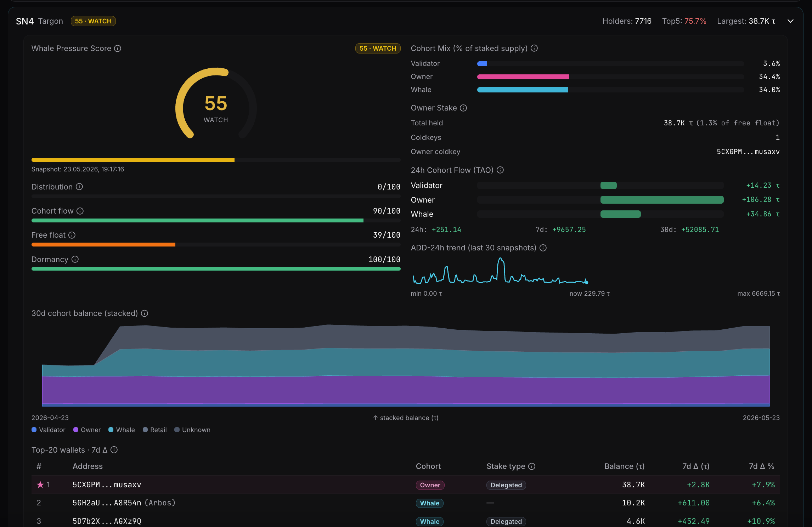Open Cohort Mix info icon
This screenshot has width=812, height=527.
point(534,48)
